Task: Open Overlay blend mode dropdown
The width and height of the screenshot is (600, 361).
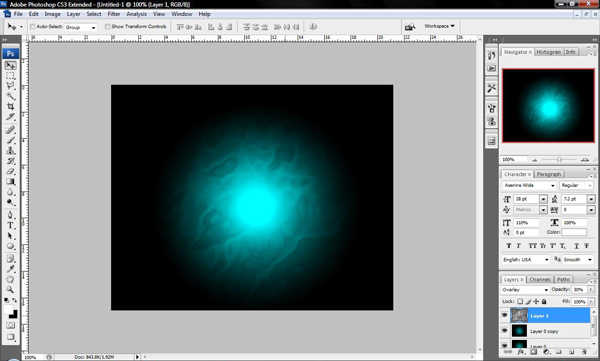Action: click(525, 290)
